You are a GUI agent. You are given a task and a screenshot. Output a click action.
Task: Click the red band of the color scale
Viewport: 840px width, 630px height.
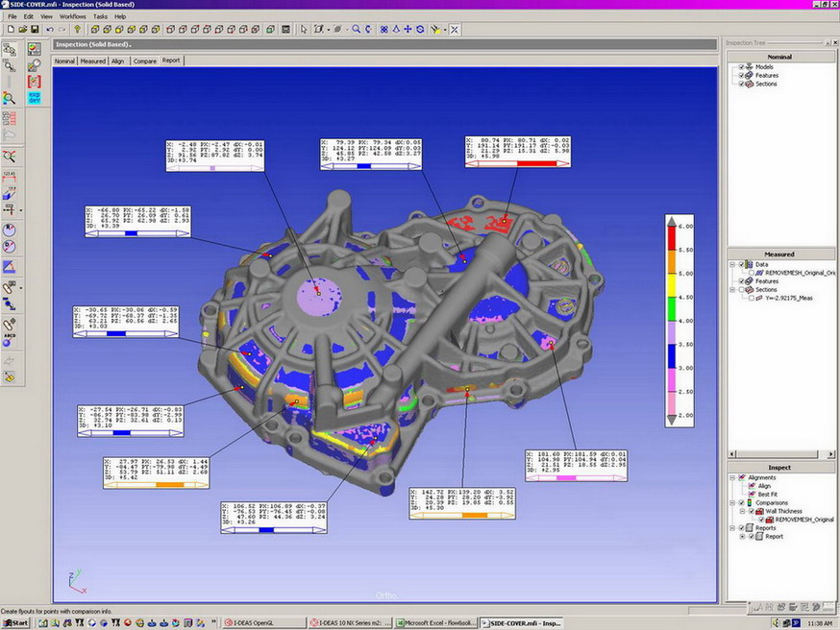[x=672, y=238]
